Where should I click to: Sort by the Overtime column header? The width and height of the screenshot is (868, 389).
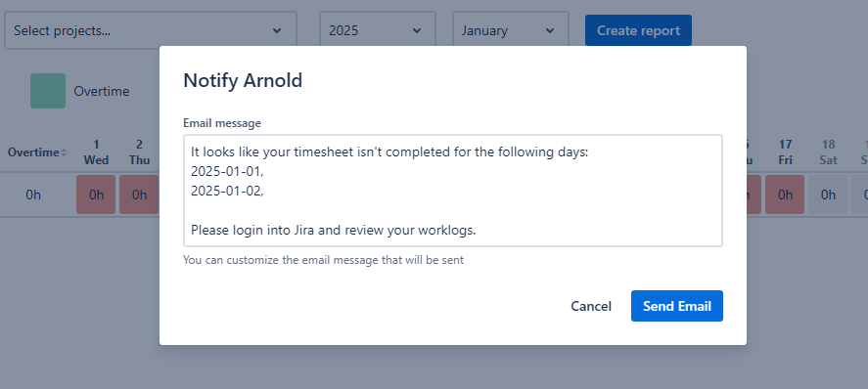[x=36, y=152]
